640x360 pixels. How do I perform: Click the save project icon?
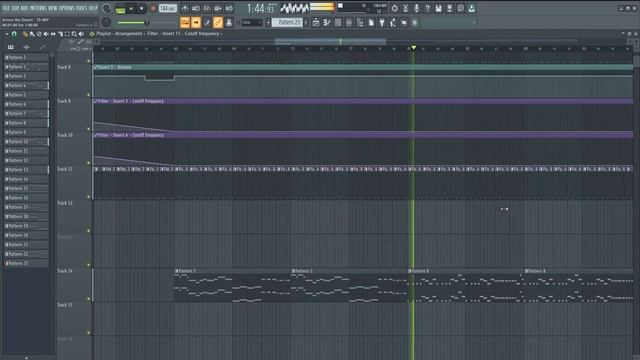pyautogui.click(x=438, y=8)
